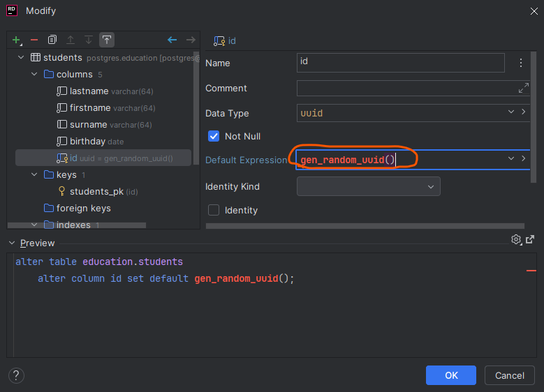Click the Comment input field
Viewport: 544px width, 392px height.
(413, 88)
